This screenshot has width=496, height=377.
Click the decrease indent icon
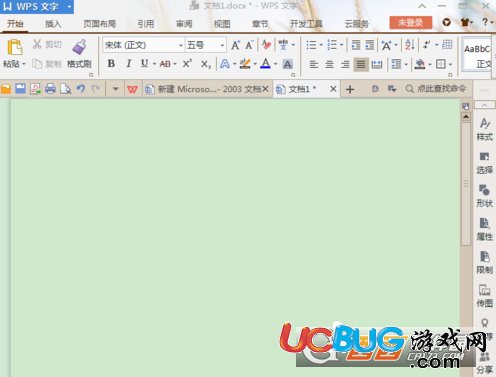point(356,45)
